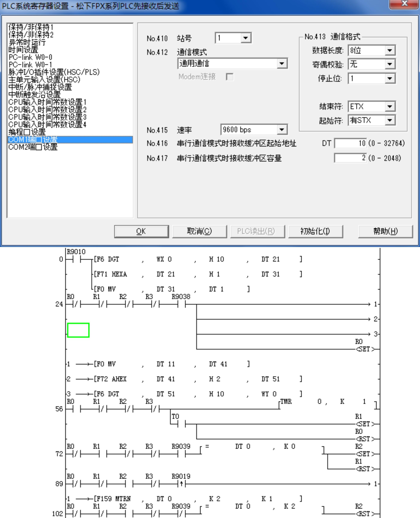Image resolution: width=420 pixels, height=518 pixels.
Task: Open the 9600 bps baud rate dropdown
Action: [x=282, y=130]
